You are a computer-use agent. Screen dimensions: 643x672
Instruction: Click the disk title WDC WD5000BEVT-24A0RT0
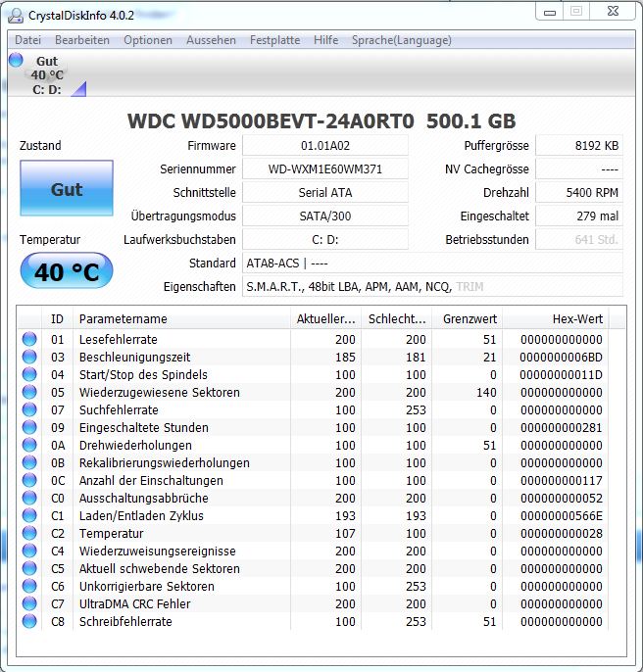pos(271,121)
